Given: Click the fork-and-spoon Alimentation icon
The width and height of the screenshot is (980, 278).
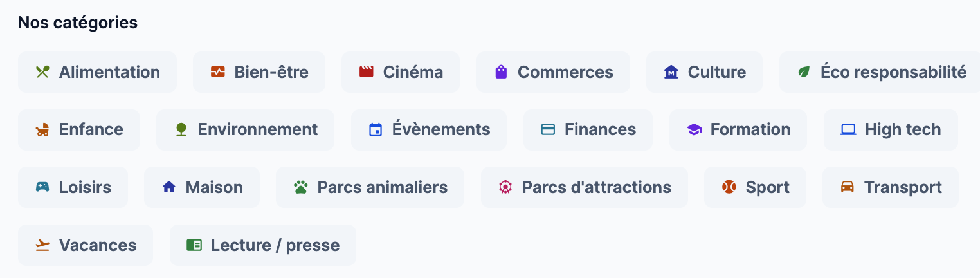Looking at the screenshot, I should click(42, 72).
